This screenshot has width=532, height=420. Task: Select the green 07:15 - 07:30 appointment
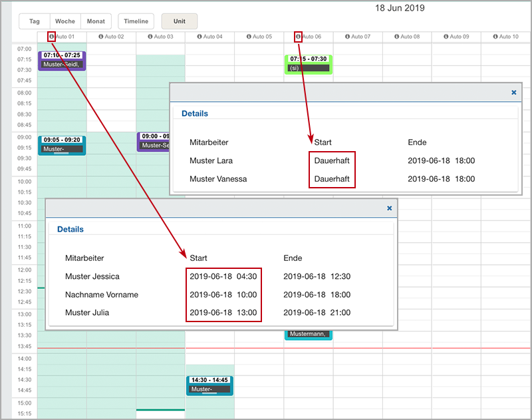click(308, 64)
